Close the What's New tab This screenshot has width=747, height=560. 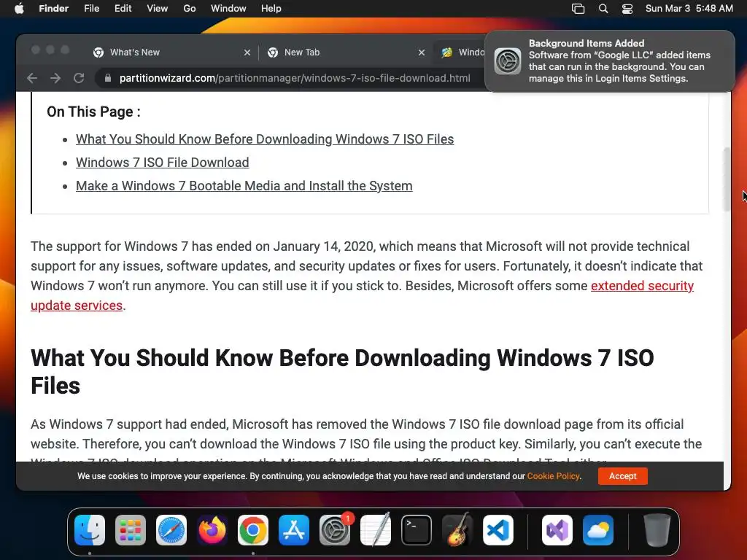point(247,52)
